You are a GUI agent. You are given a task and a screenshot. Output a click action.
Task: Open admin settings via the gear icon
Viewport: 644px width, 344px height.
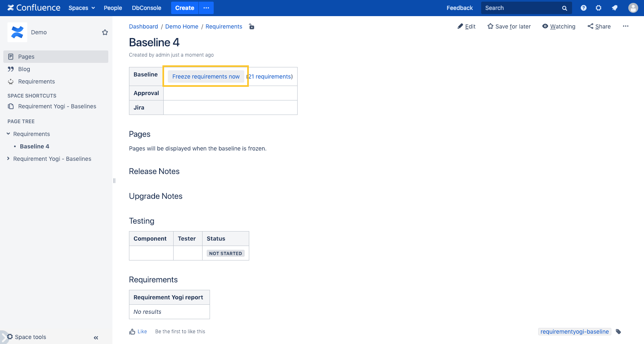(x=598, y=7)
